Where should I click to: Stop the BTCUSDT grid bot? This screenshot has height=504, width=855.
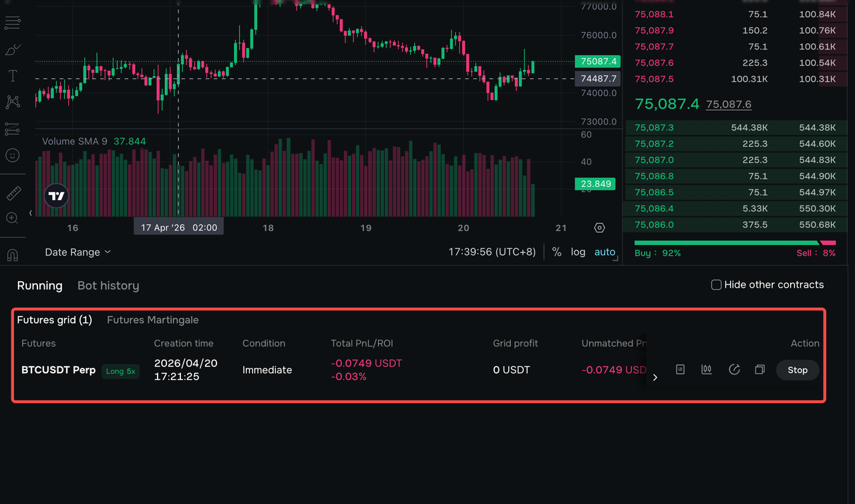coord(798,370)
